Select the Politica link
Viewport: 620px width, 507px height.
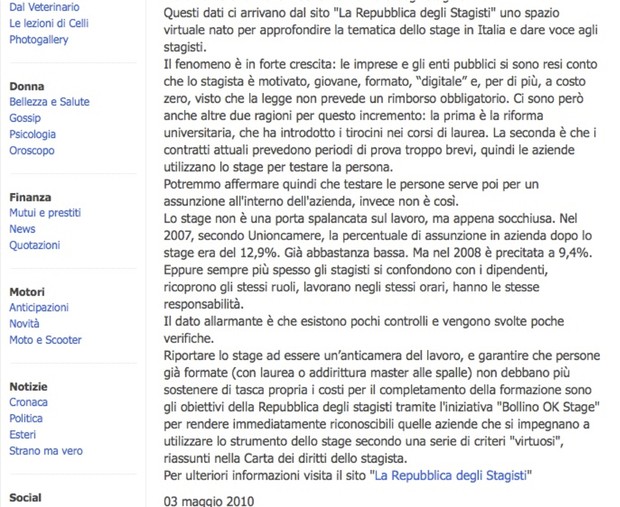26,418
